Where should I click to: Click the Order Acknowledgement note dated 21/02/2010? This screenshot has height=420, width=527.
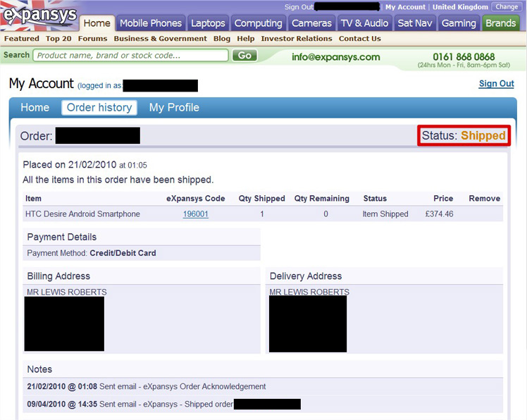147,386
